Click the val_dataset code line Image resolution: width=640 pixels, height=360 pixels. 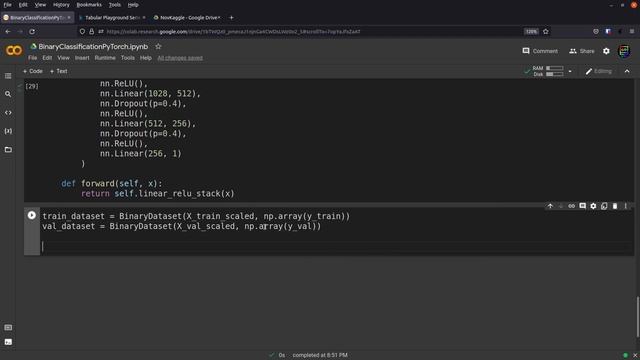(x=182, y=226)
